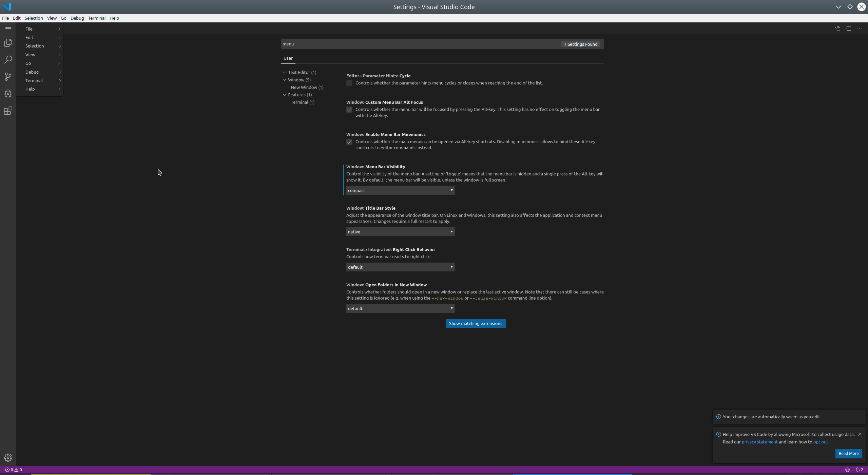Click the Manage gear icon at bottom left
This screenshot has height=475, width=868.
[8, 457]
